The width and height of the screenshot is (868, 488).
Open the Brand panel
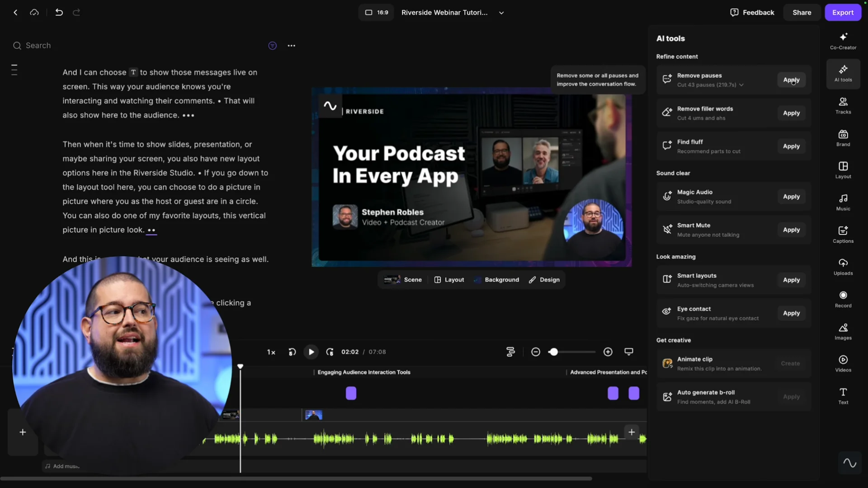tap(843, 138)
